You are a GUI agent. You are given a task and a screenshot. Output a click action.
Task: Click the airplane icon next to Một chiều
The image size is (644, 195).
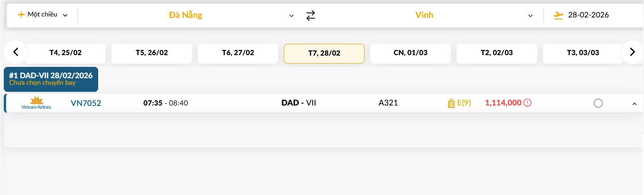click(21, 15)
